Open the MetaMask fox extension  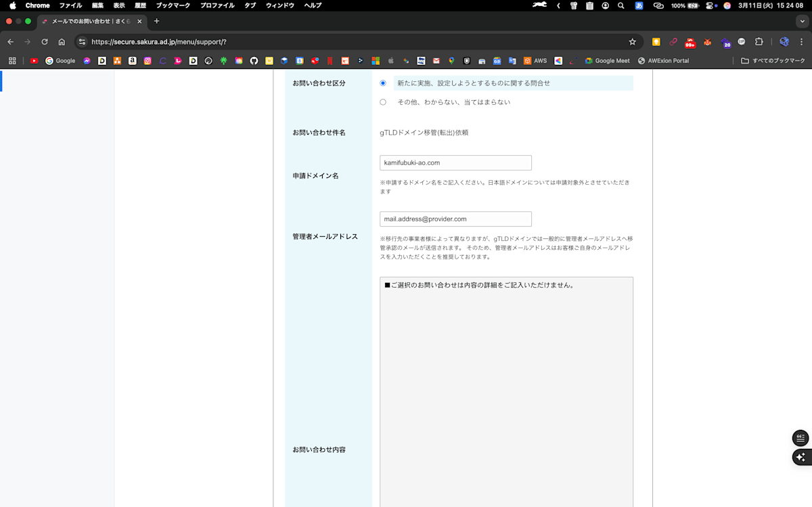708,42
